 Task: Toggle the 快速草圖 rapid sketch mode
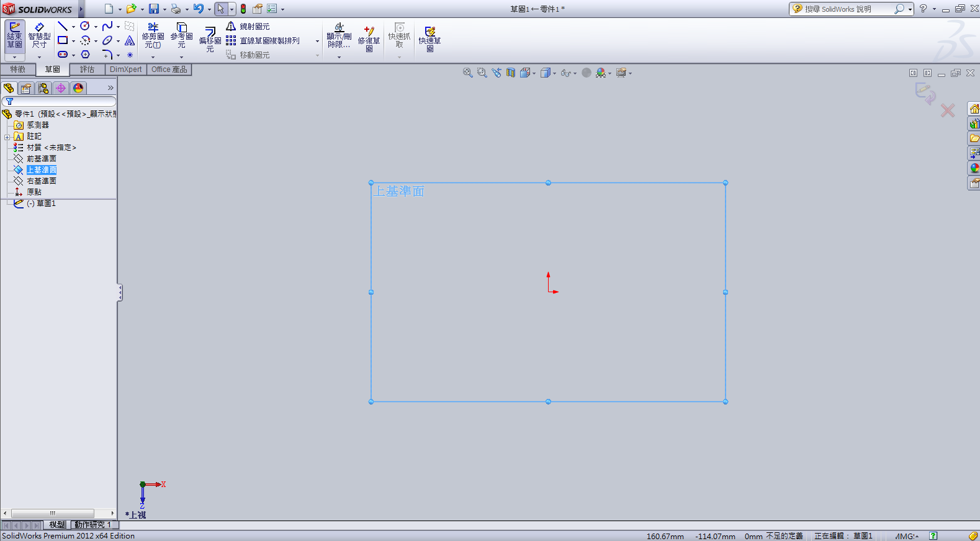pyautogui.click(x=429, y=38)
